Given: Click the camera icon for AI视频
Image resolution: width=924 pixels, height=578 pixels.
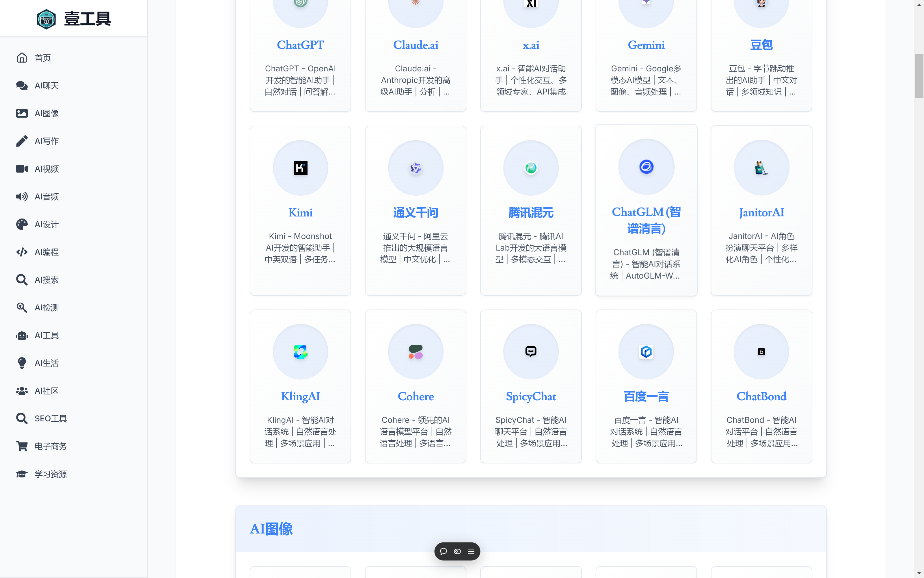Looking at the screenshot, I should click(22, 168).
